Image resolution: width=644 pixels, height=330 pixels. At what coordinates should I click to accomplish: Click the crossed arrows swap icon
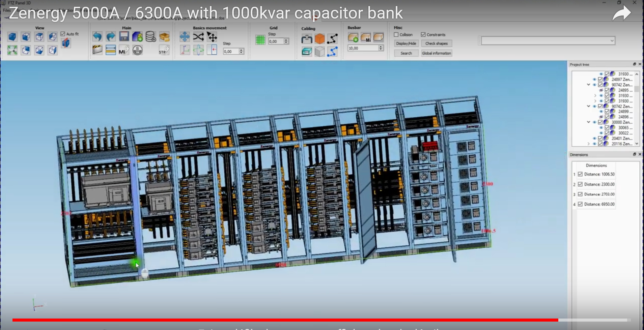tap(198, 37)
